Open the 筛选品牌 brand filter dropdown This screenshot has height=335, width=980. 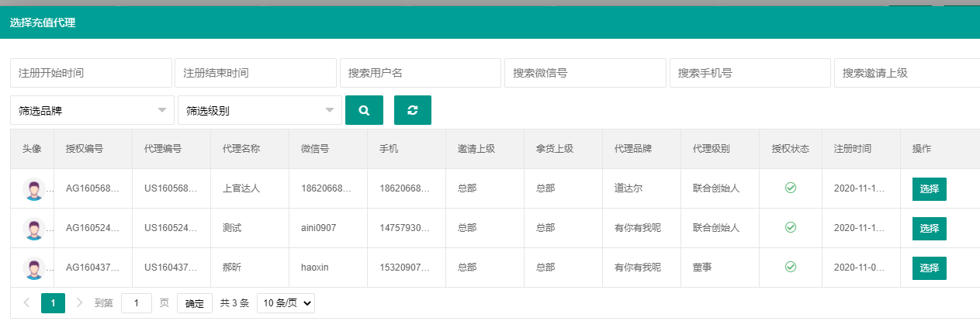click(x=92, y=111)
